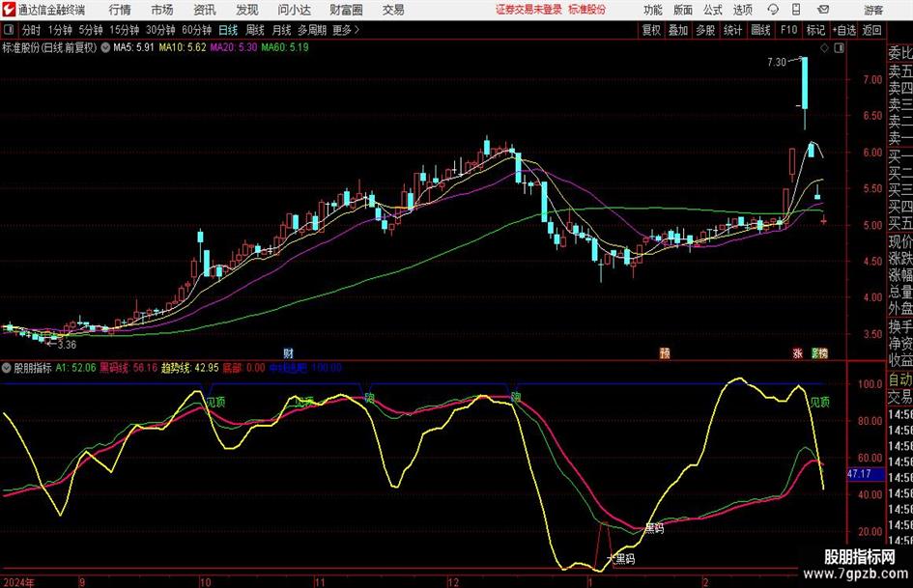The width and height of the screenshot is (913, 588).
Task: Click the 复权 button
Action: coord(651,30)
